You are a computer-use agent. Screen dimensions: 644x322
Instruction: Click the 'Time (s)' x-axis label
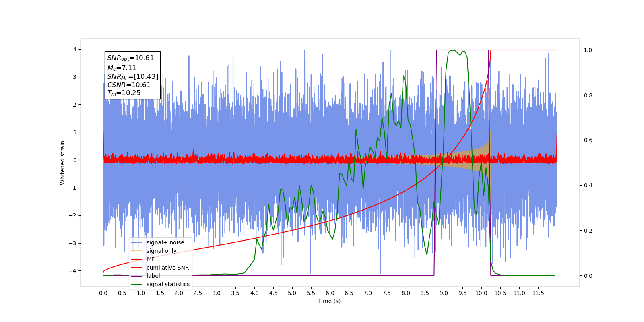tap(329, 301)
